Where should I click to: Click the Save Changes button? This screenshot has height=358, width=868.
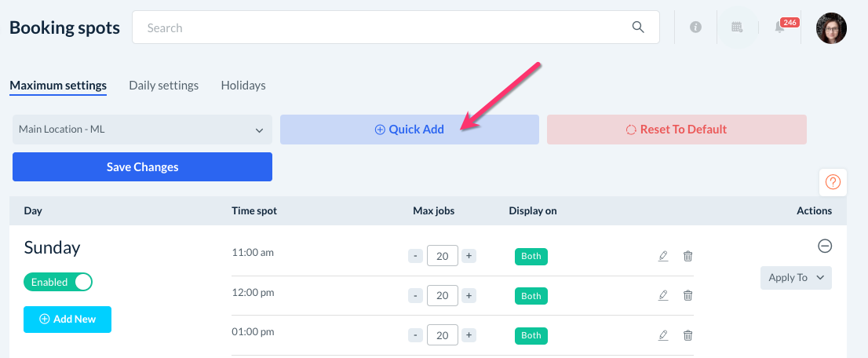[142, 167]
